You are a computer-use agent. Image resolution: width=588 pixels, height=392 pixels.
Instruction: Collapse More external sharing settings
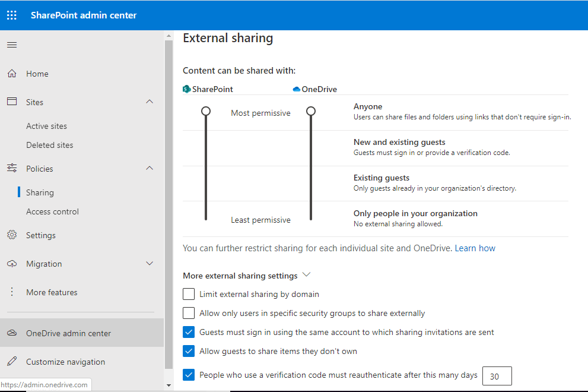[306, 274]
